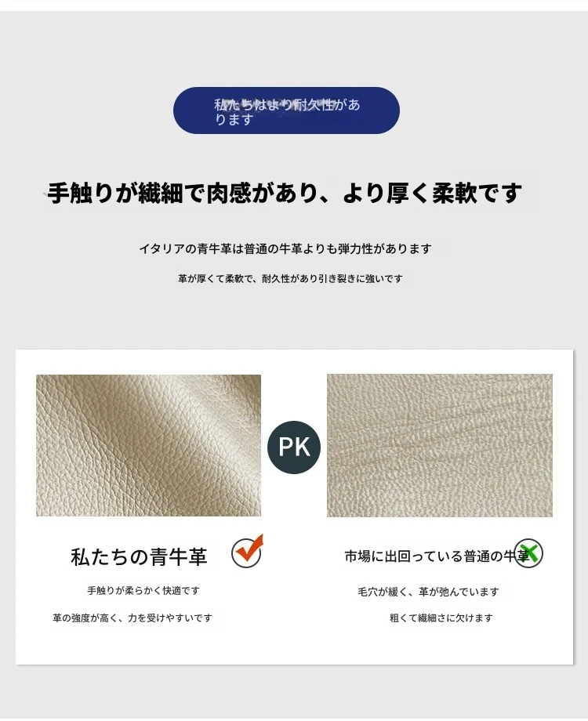Viewport: 588px width, 721px height.
Task: Select the right coarse leather sample image
Action: point(439,445)
